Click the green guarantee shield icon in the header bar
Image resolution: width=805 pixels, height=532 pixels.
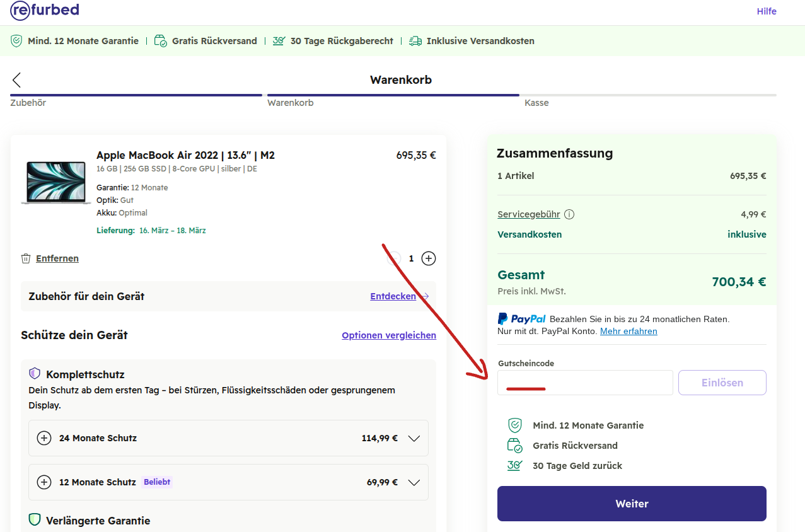(16, 40)
